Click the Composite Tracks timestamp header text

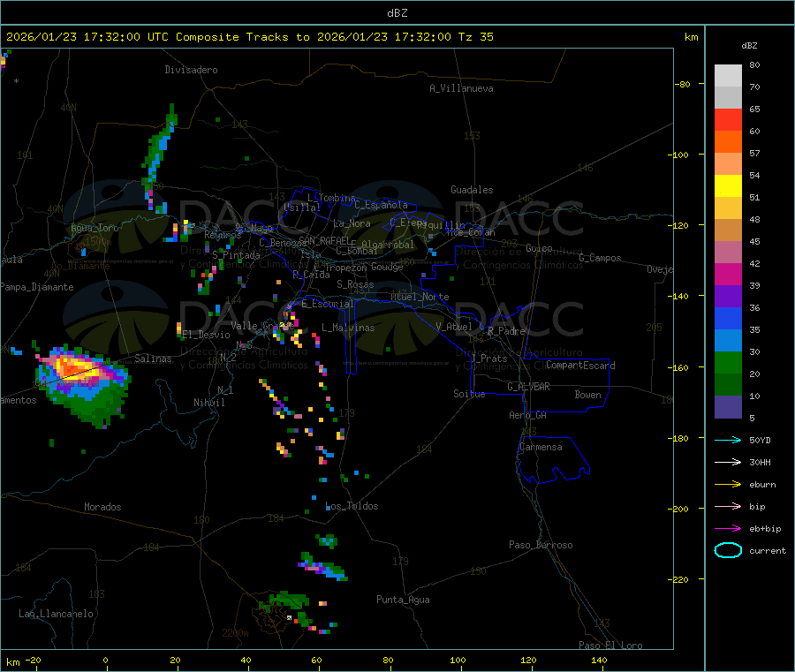249,37
